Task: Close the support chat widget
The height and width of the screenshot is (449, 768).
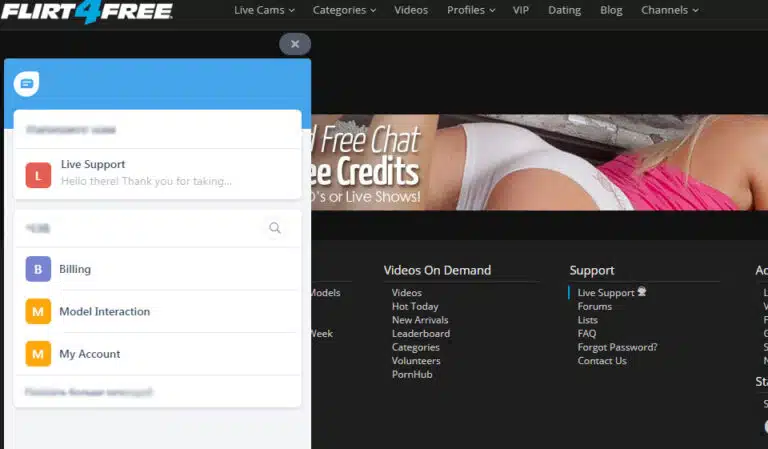Action: point(295,44)
